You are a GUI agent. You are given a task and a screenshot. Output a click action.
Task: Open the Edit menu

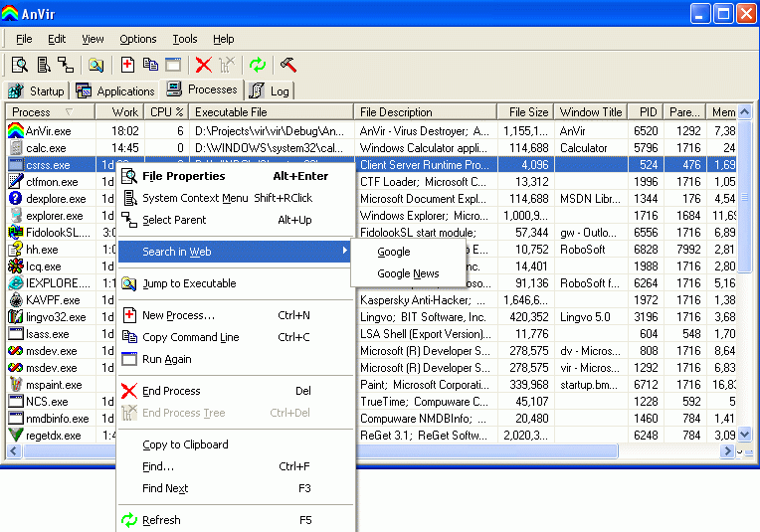[x=57, y=39]
